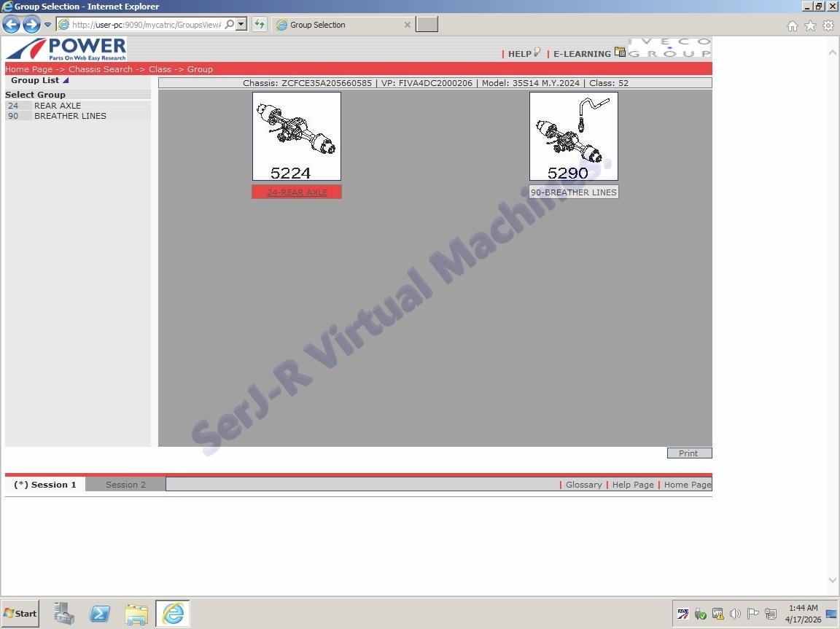The image size is (840, 629).
Task: Open the browser Tools gear icon
Action: [828, 26]
